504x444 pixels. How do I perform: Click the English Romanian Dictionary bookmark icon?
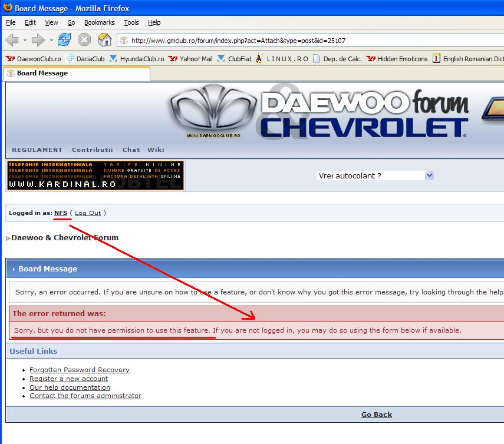click(436, 58)
